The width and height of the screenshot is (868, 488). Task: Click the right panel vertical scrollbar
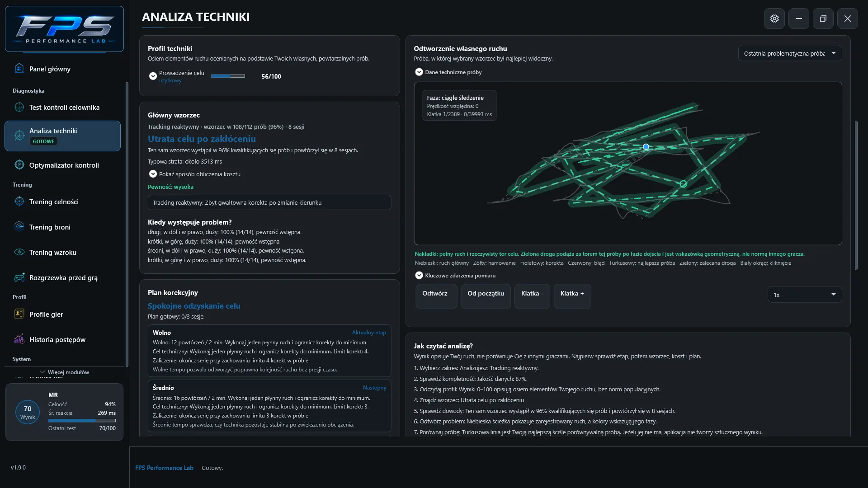(856, 195)
